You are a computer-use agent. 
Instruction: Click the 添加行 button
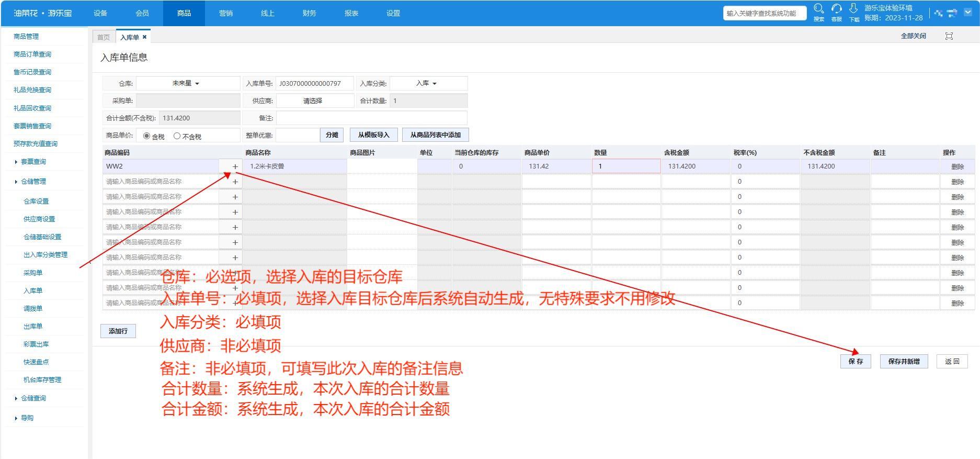118,331
